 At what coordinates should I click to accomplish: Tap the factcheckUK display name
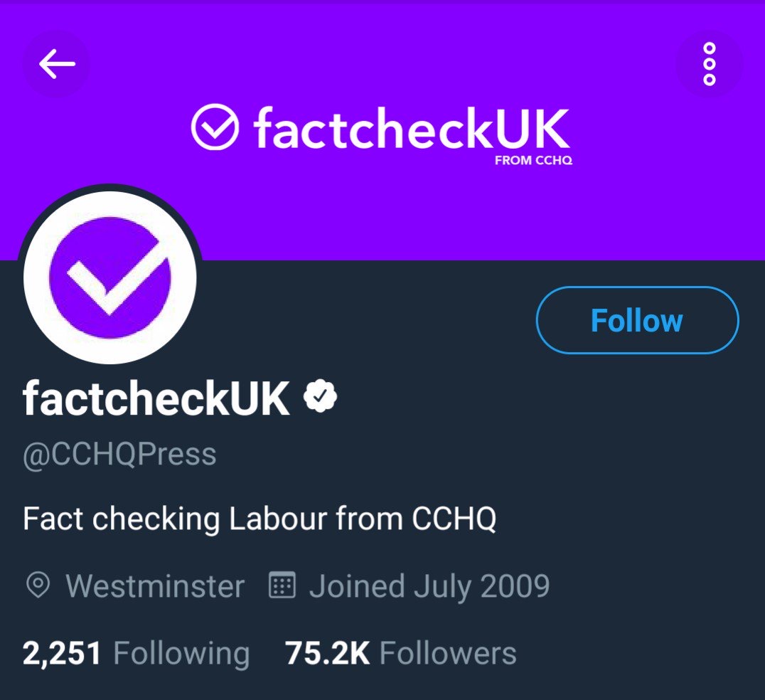tap(156, 398)
